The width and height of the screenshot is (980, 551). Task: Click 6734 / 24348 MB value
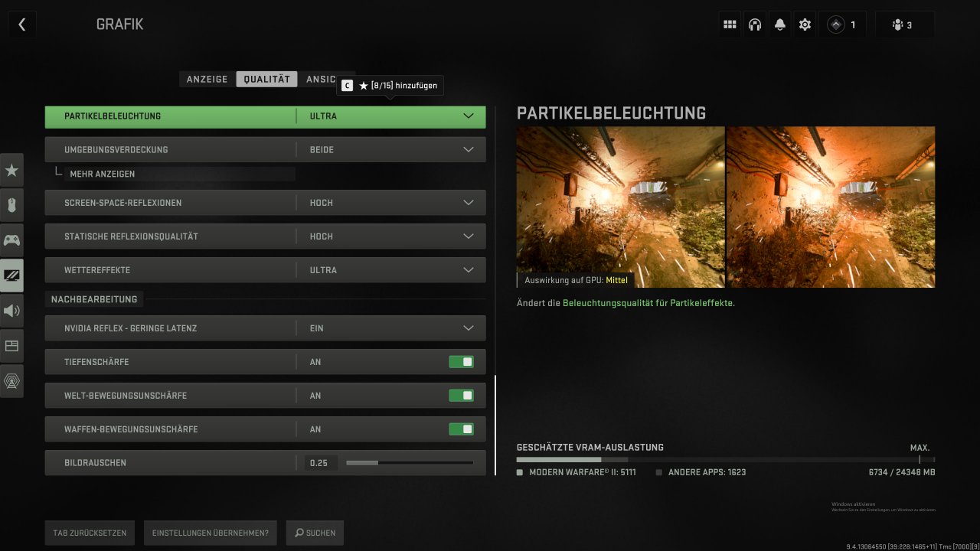click(902, 472)
